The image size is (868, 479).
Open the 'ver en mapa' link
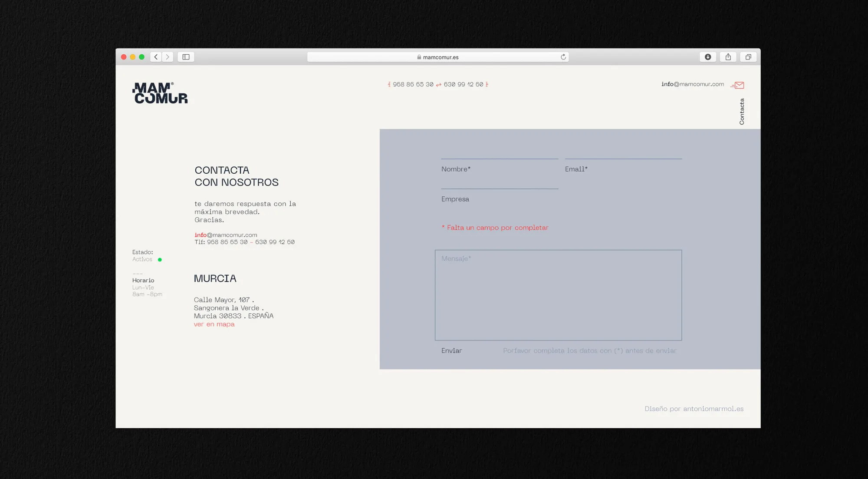214,324
